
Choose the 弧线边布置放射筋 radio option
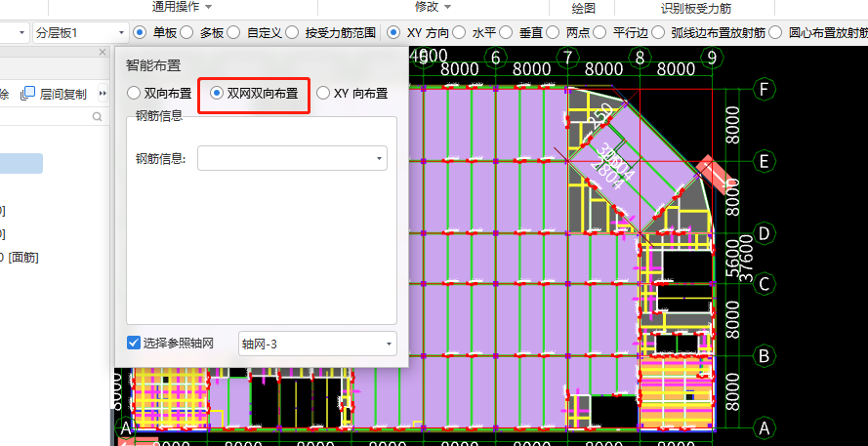658,32
